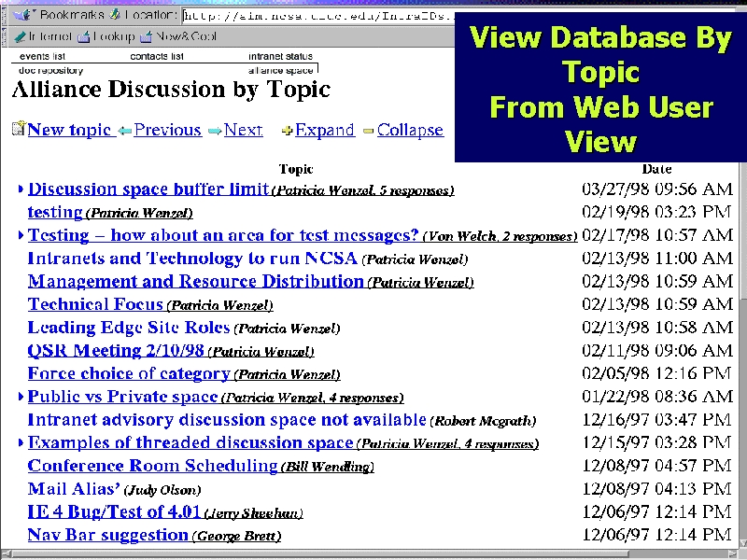Open Discussion space buffer limit topic

[148, 189]
